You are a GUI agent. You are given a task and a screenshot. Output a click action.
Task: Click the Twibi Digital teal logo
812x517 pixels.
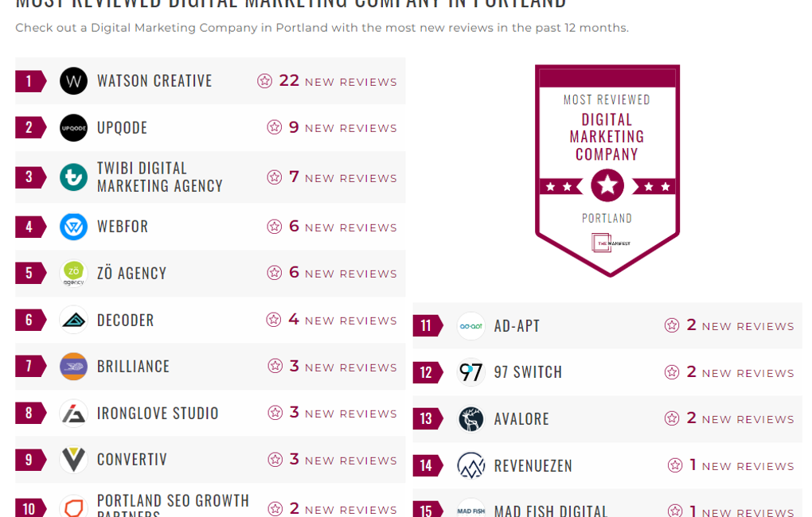pyautogui.click(x=73, y=177)
